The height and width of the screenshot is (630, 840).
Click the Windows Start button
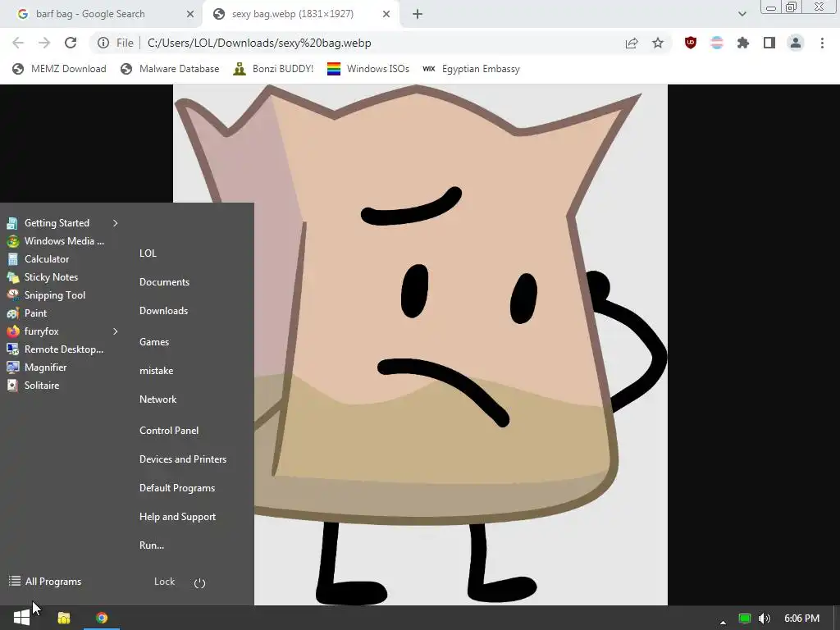pyautogui.click(x=21, y=618)
